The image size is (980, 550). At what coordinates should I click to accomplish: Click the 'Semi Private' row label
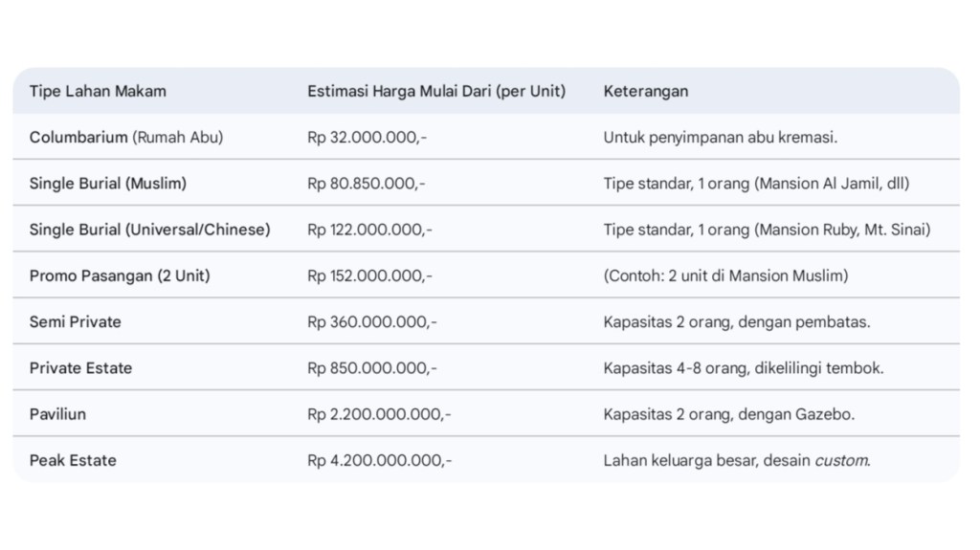pos(76,322)
